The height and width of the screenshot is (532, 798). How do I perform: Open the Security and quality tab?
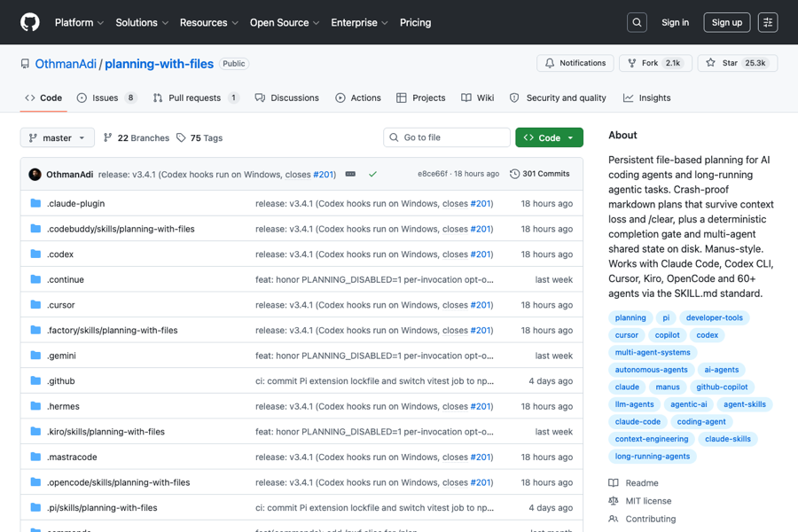(558, 98)
